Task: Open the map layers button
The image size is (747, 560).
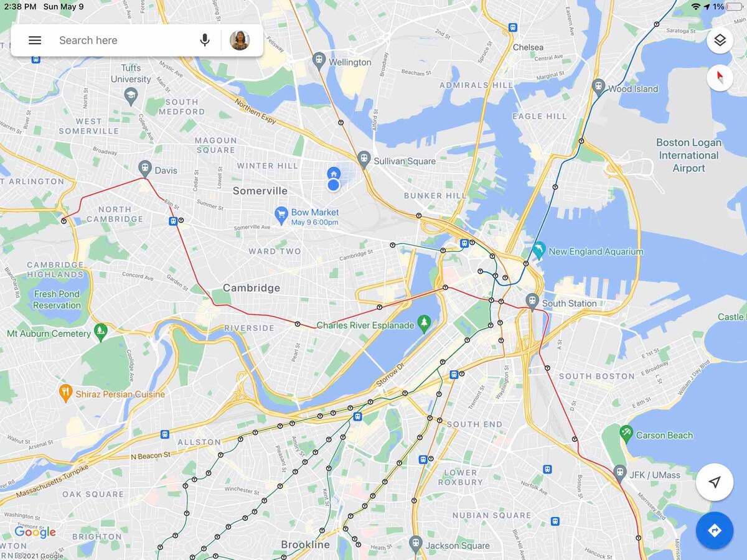Action: [720, 40]
